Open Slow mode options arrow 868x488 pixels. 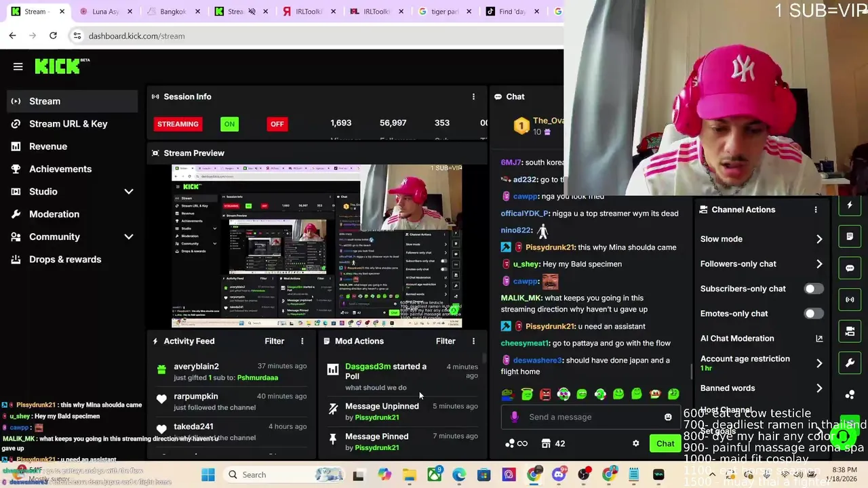tap(819, 239)
